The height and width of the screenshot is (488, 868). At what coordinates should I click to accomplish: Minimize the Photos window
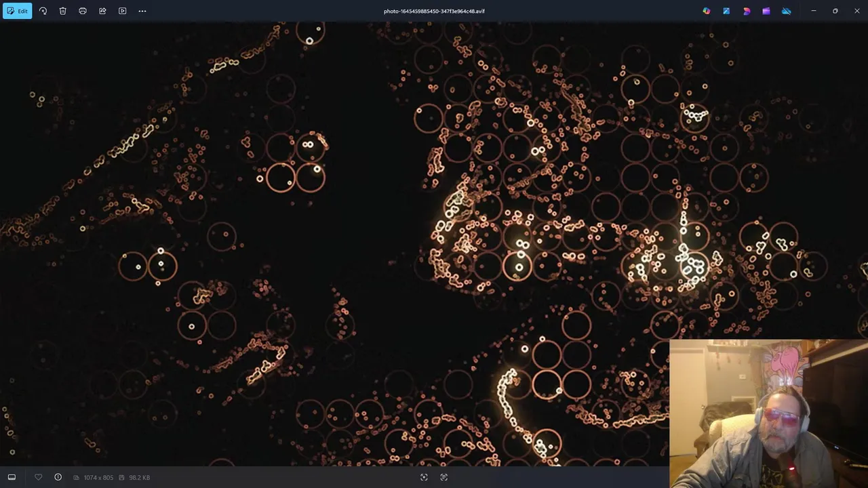pos(814,11)
